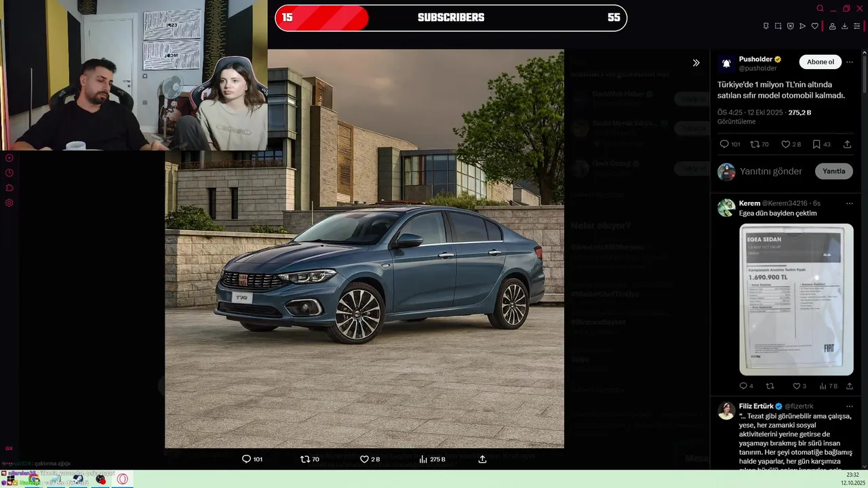
Task: Open the Egea Sedan price tag photo
Action: tap(796, 300)
